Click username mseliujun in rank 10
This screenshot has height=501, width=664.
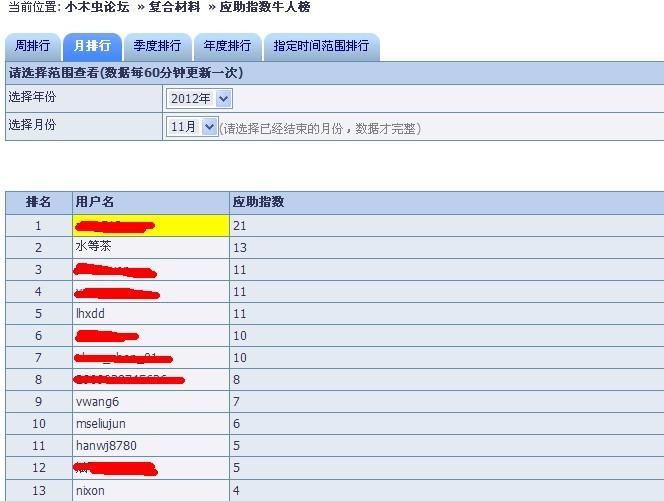(101, 423)
